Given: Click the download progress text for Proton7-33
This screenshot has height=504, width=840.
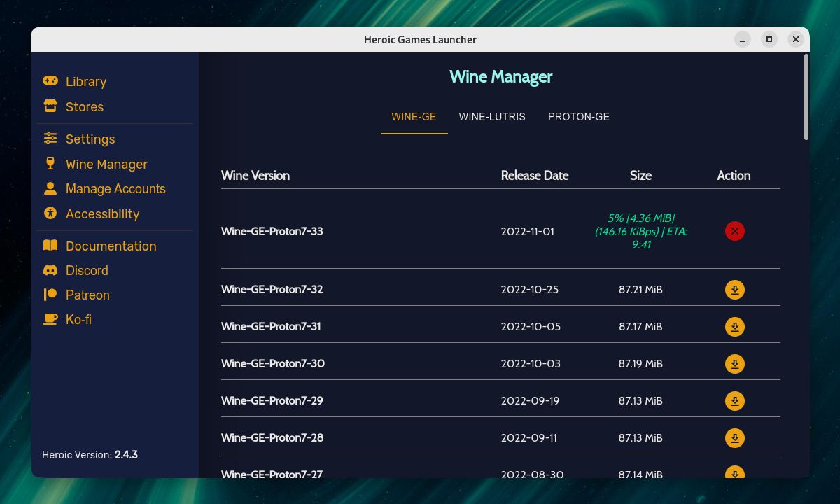Looking at the screenshot, I should (x=641, y=231).
